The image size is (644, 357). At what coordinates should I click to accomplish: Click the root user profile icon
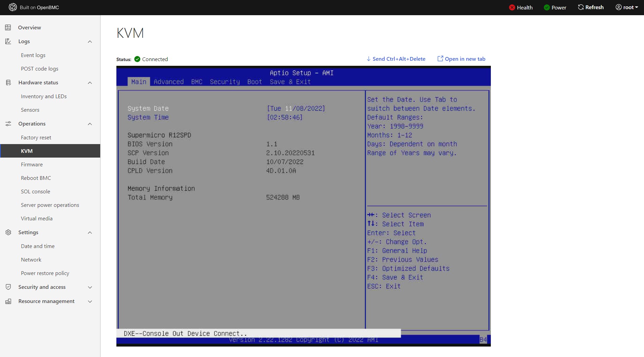tap(618, 7)
